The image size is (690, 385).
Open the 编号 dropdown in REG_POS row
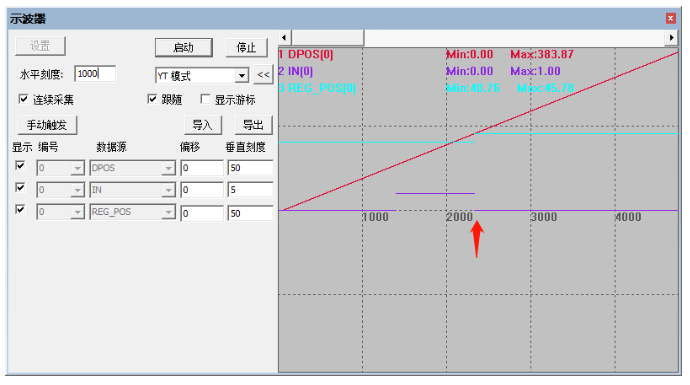point(77,212)
